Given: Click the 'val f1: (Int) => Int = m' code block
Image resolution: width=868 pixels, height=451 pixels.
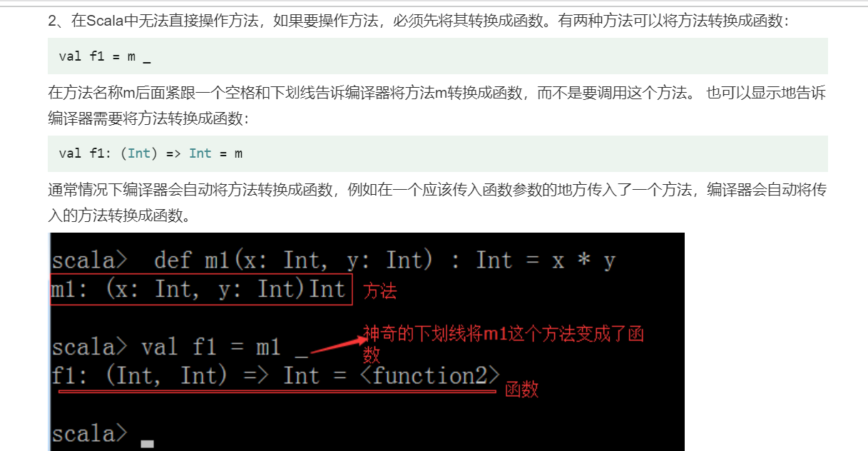Looking at the screenshot, I should [437, 153].
